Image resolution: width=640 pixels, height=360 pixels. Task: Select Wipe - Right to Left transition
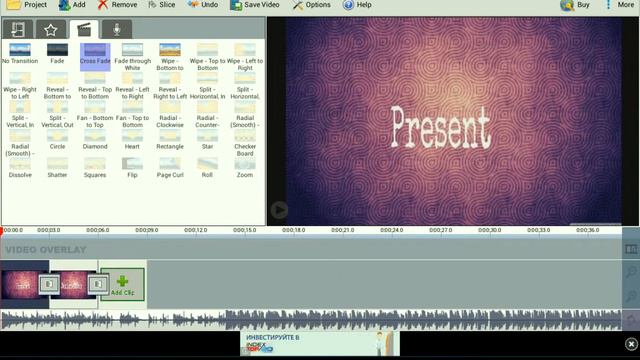tap(20, 86)
